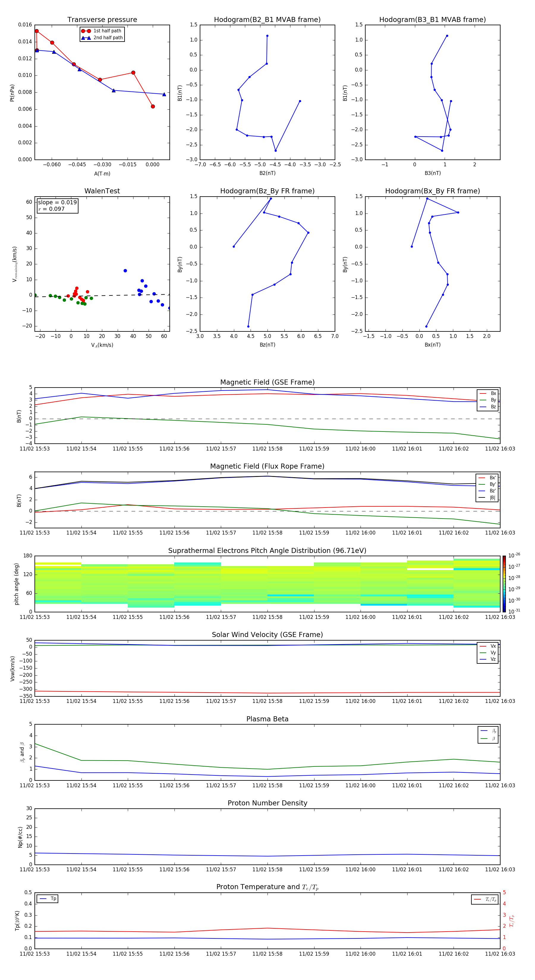Click the B3(nT) x-axis label
This screenshot has width=535, height=980.
click(x=432, y=173)
